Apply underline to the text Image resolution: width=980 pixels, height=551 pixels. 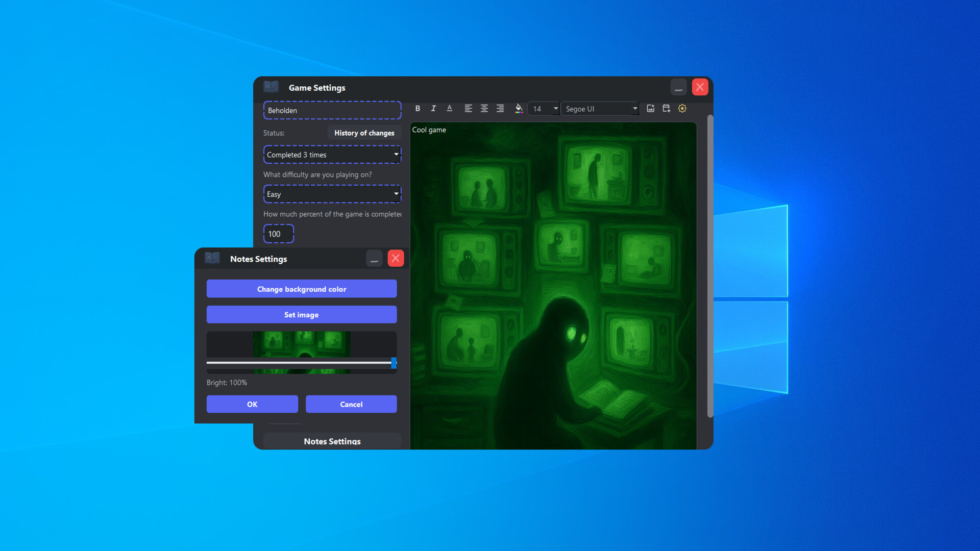pyautogui.click(x=450, y=108)
